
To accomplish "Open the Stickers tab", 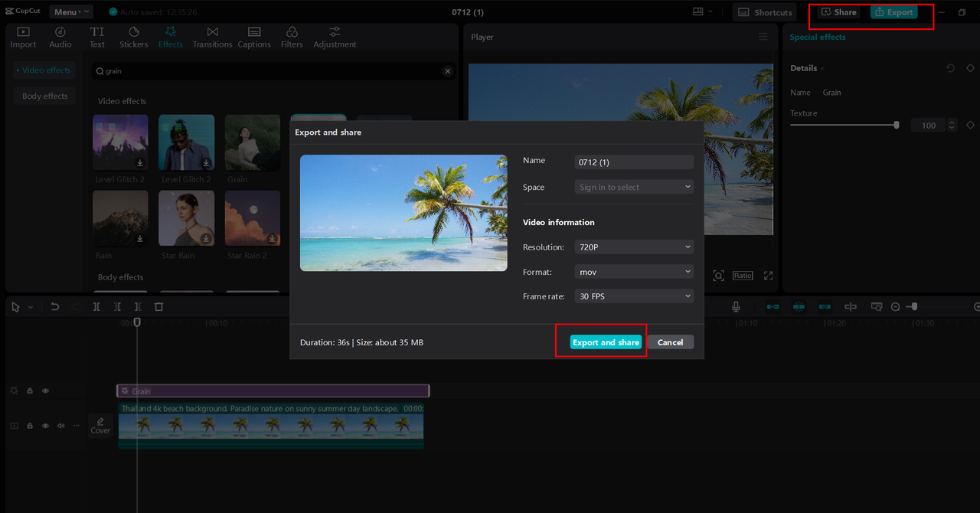I will (x=134, y=38).
